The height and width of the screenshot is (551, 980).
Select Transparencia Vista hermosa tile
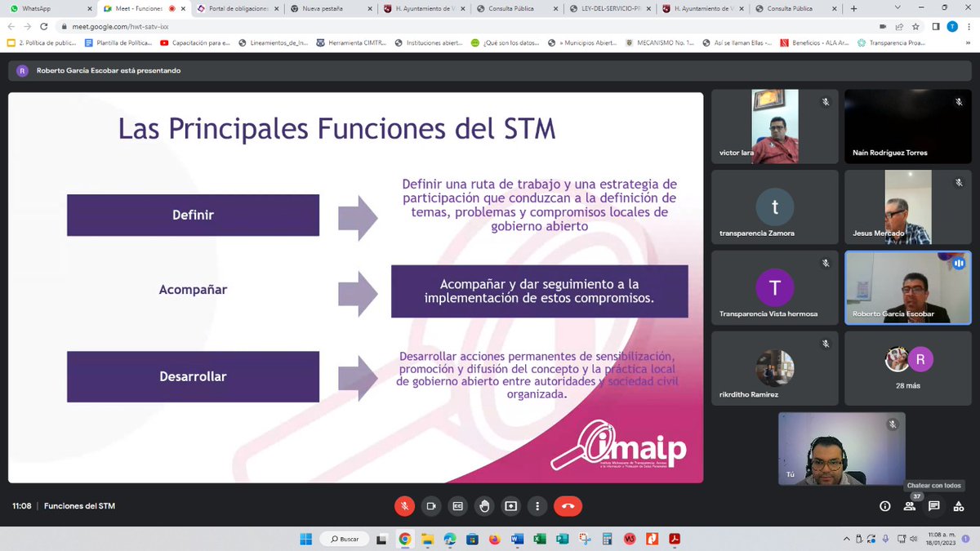tap(775, 287)
